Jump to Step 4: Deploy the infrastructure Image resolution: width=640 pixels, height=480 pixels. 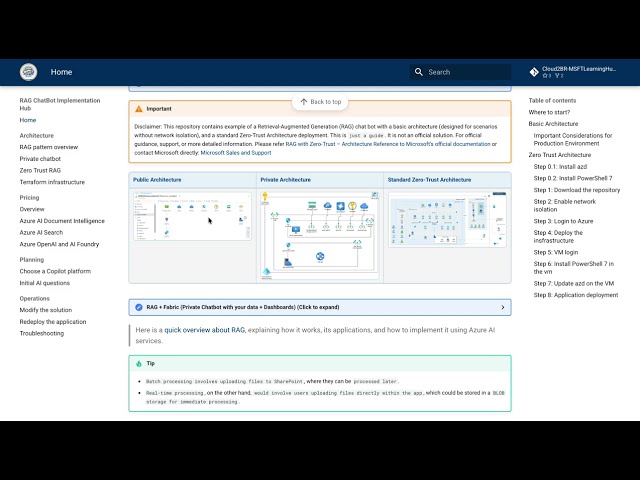click(x=558, y=236)
